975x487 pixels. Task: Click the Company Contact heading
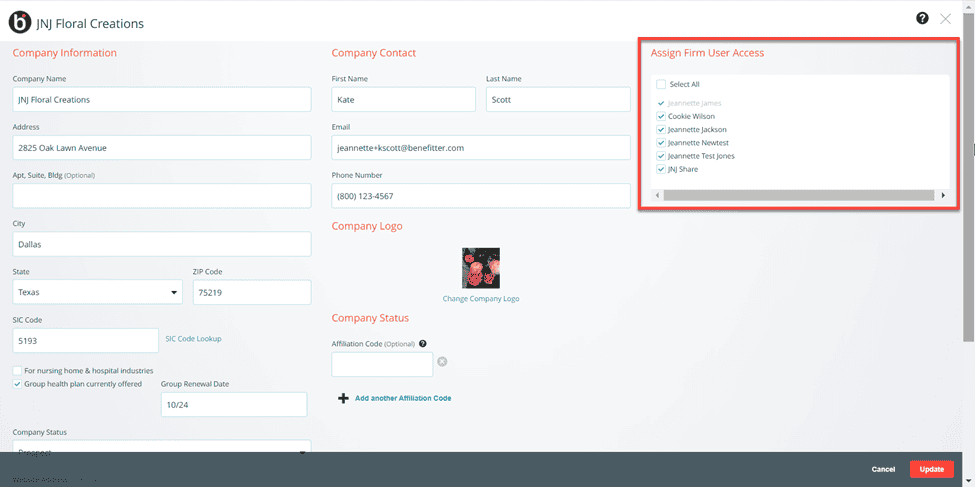point(374,53)
